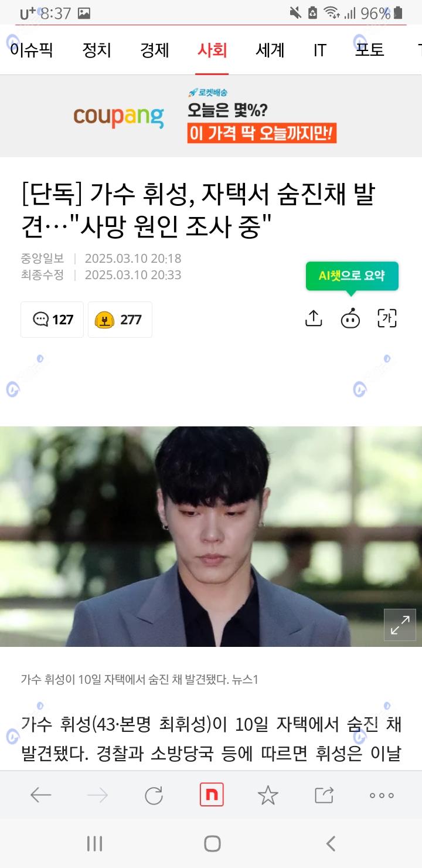Open the IT news tab
This screenshot has width=422, height=868.
[x=319, y=50]
